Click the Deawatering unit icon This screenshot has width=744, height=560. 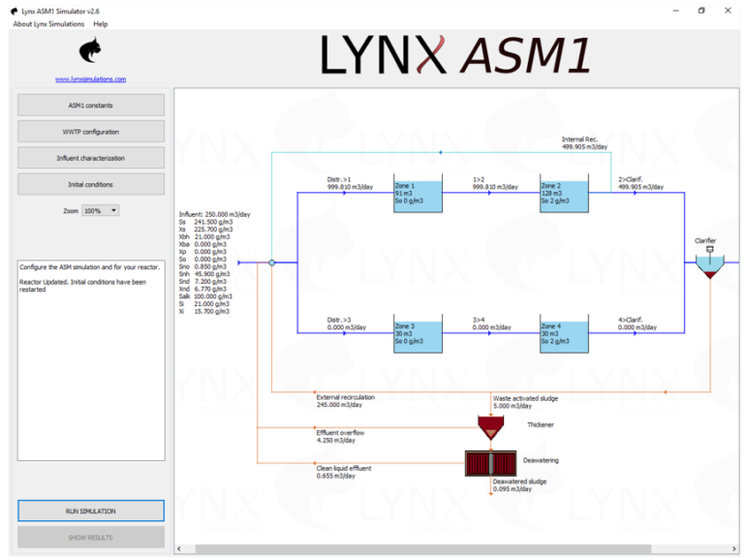490,464
